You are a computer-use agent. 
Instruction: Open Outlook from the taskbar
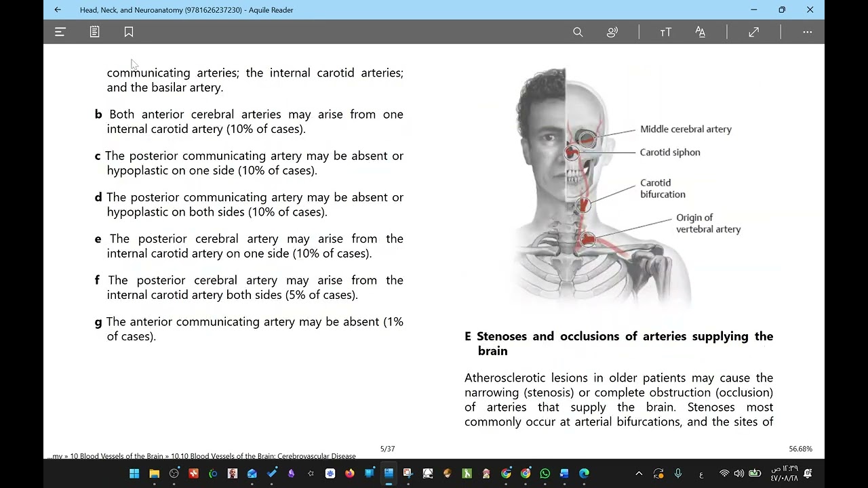coord(252,473)
